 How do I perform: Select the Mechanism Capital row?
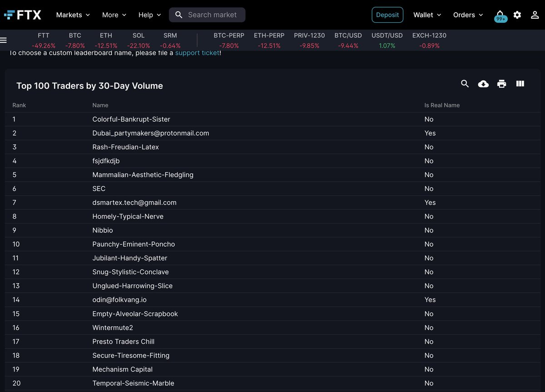point(272,369)
